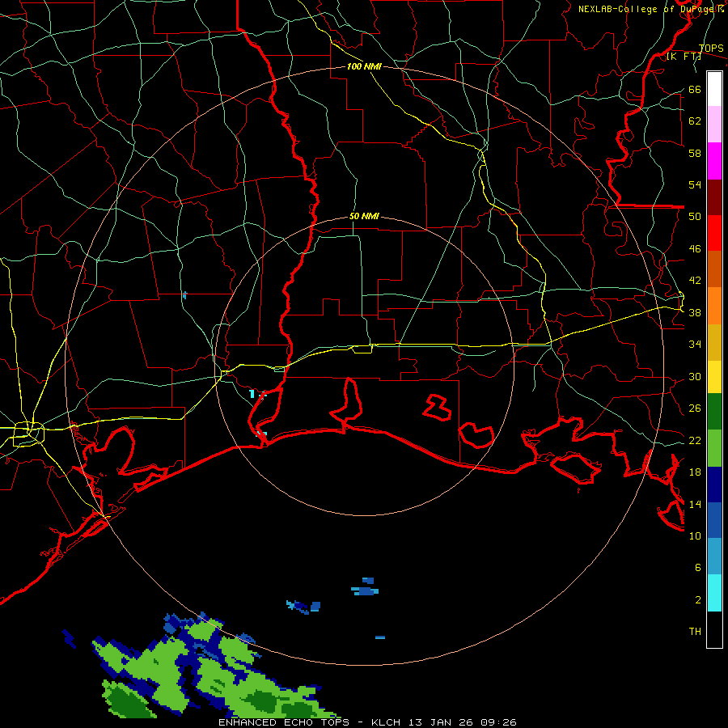This screenshot has width=728, height=728.
Task: Click the 38 legend value
Action: click(x=695, y=312)
